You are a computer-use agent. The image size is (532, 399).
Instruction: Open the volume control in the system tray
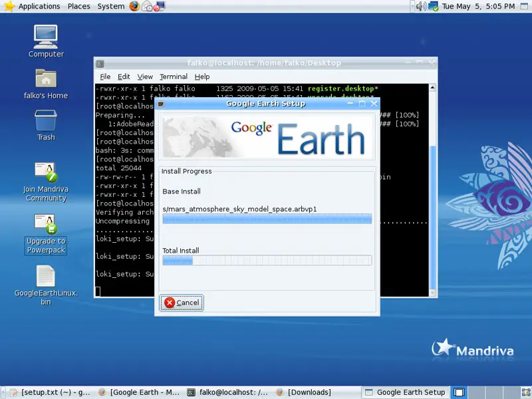pos(421,6)
